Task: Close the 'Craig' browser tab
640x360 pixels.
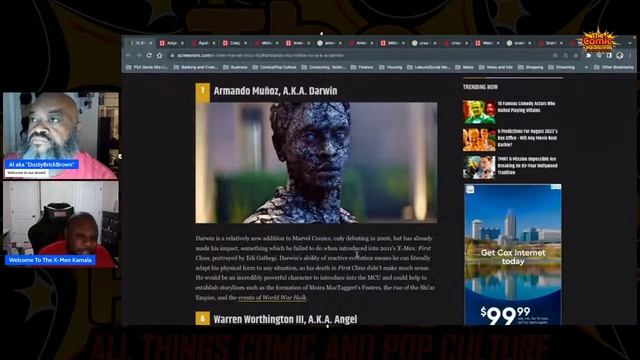Action: coord(245,43)
